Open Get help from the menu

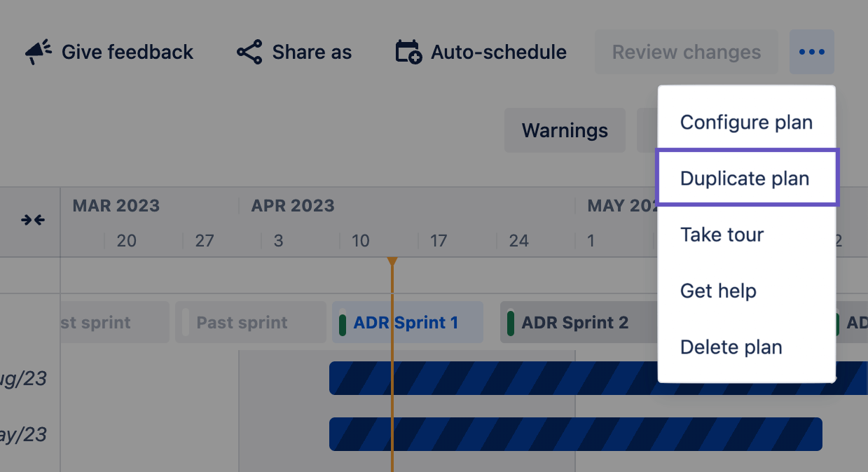pos(718,290)
